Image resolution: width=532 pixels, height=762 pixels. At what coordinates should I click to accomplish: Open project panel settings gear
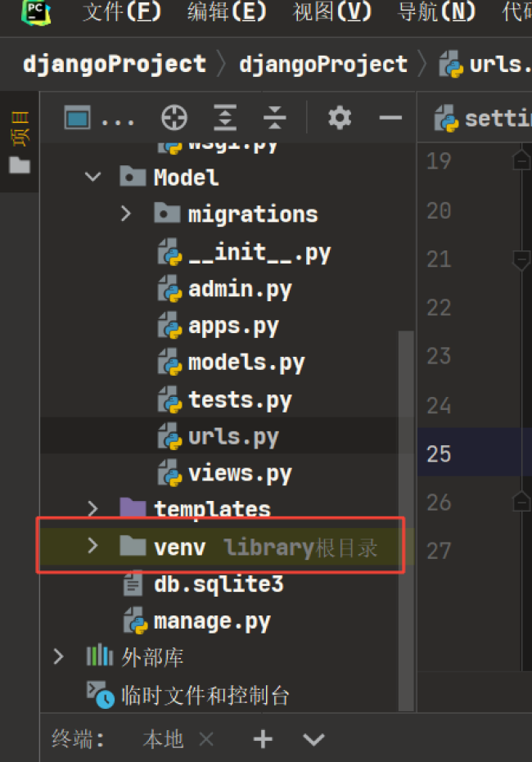(x=340, y=119)
